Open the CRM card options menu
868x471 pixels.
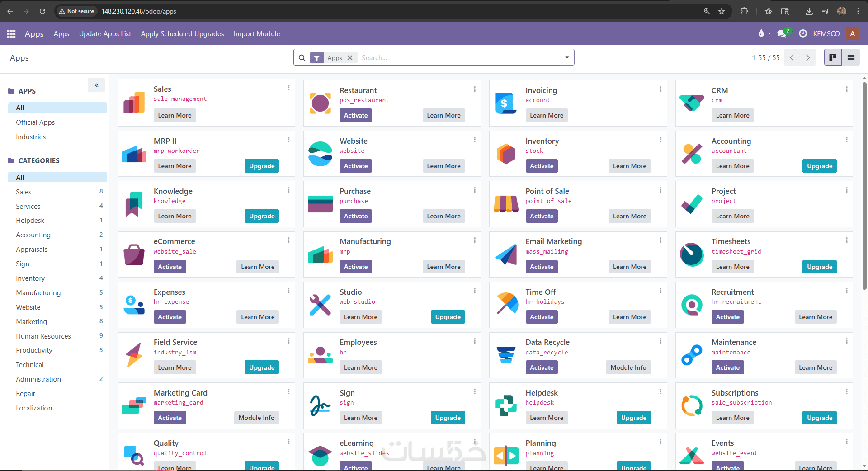tap(847, 89)
